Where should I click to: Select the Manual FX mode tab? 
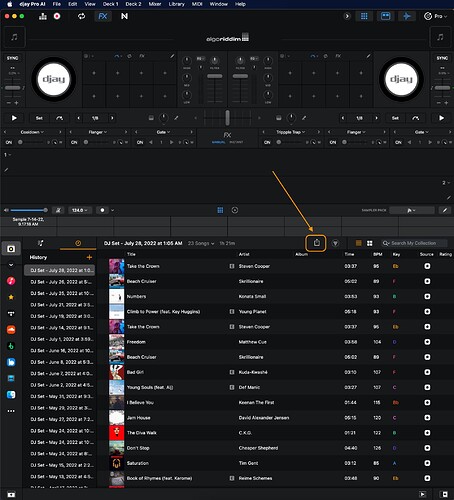coord(218,142)
